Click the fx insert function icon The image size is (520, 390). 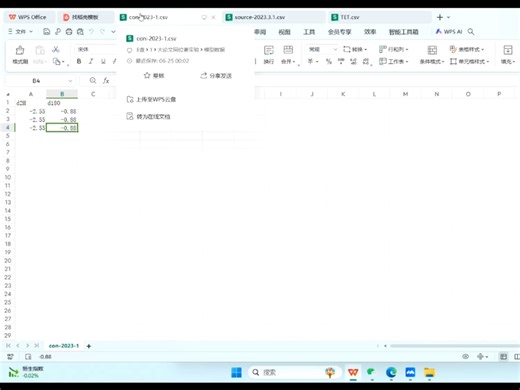coord(106,81)
